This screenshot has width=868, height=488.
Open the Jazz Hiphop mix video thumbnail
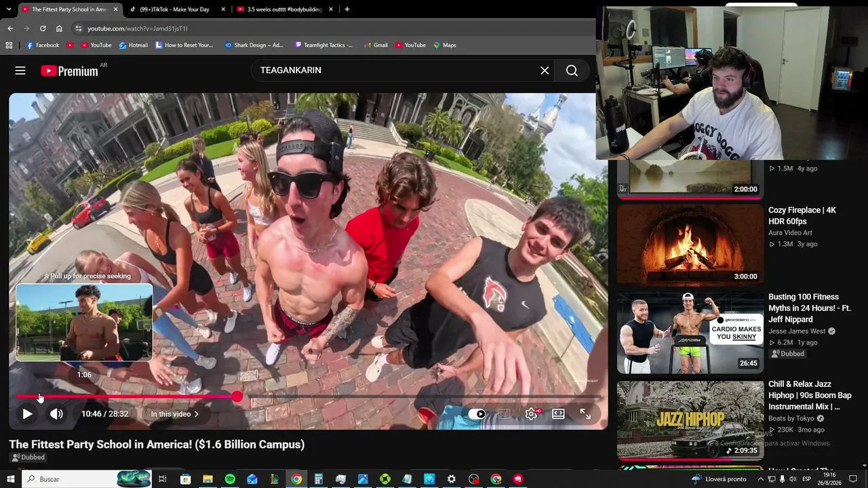pyautogui.click(x=690, y=420)
